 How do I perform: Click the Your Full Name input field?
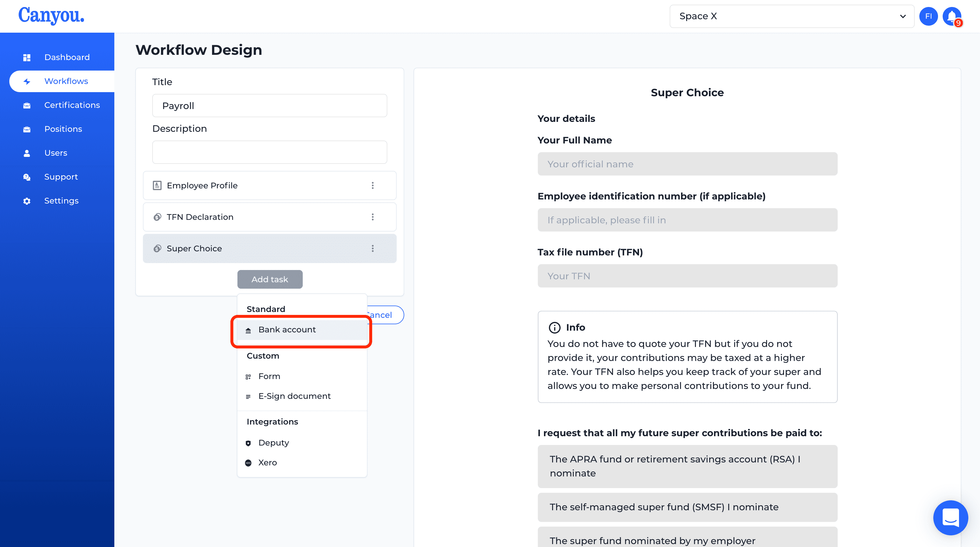point(687,164)
